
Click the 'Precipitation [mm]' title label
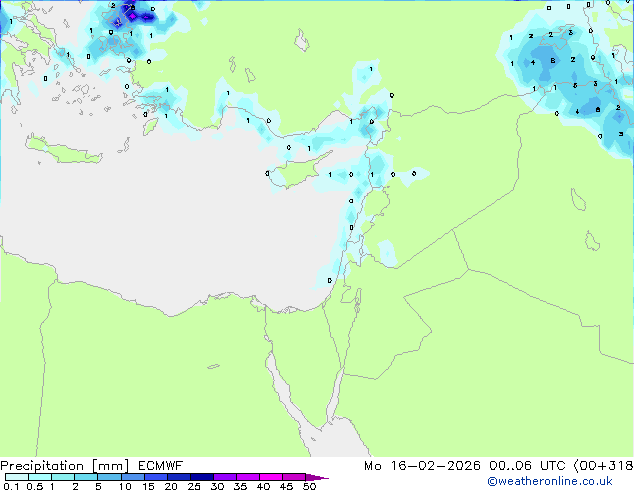click(65, 466)
